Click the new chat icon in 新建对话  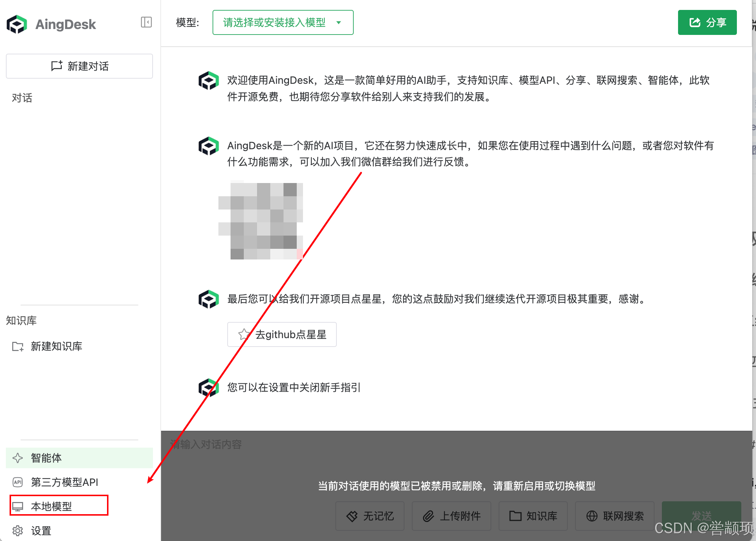pos(57,66)
